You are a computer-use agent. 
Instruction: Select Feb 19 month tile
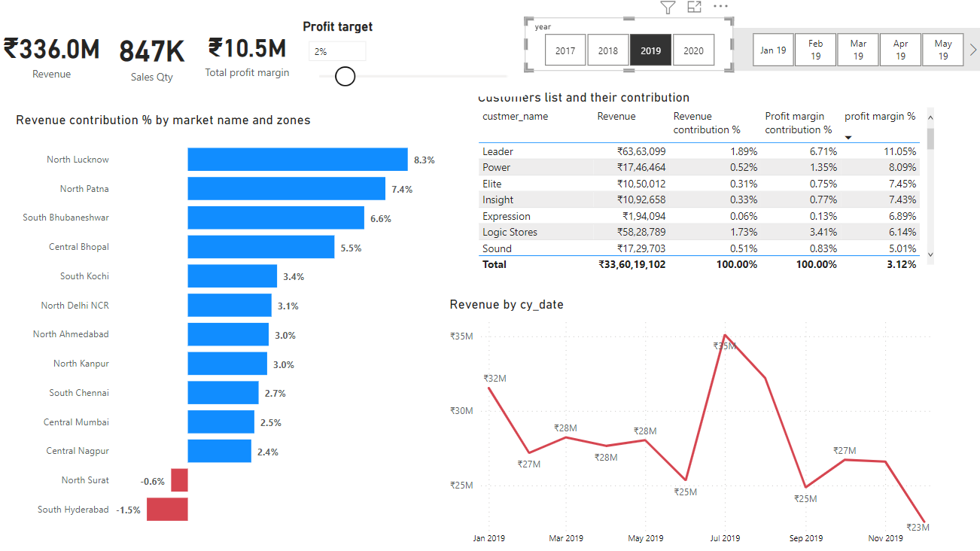[x=816, y=50]
